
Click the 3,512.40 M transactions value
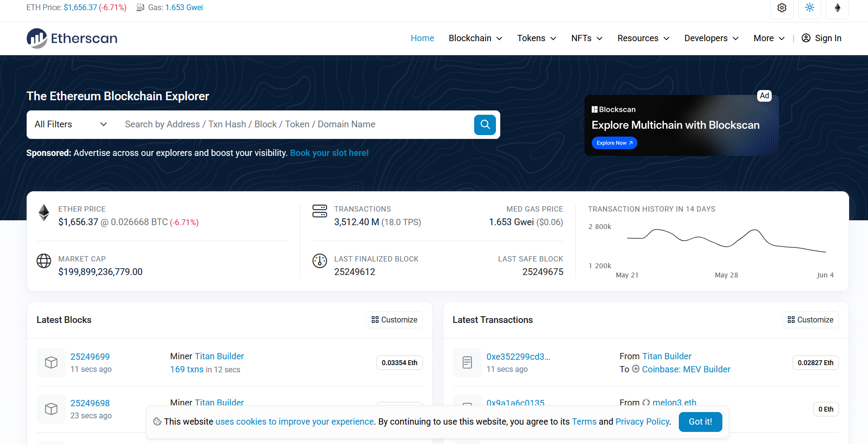(x=357, y=222)
